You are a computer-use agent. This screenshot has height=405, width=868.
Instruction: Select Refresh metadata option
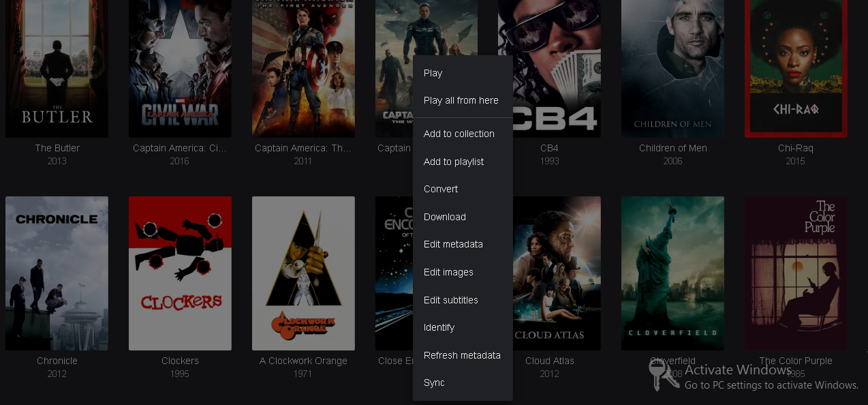(x=463, y=355)
